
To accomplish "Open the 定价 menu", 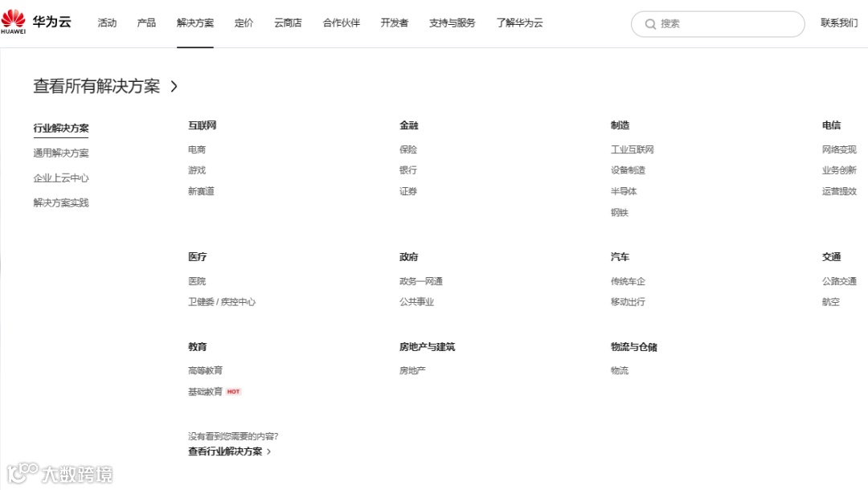I will (x=244, y=22).
